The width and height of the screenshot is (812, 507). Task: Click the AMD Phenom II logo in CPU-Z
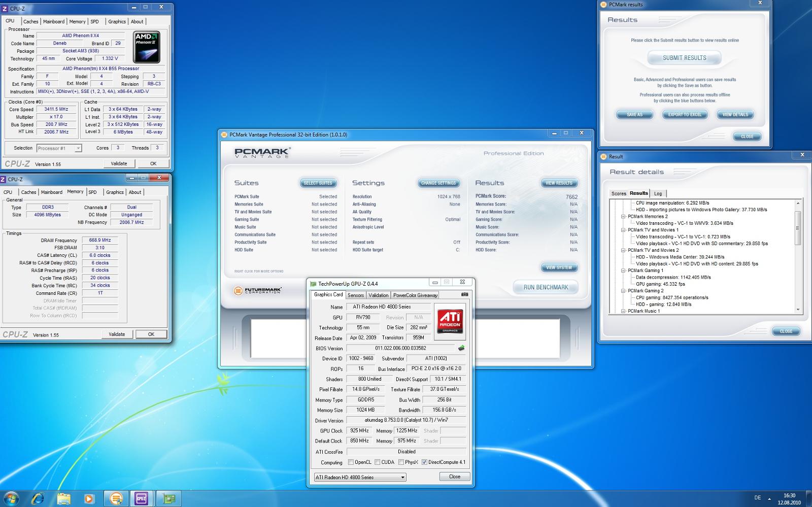pos(147,47)
